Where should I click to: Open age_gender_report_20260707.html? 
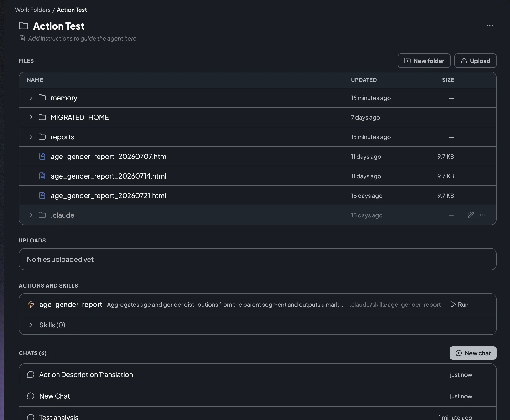(109, 157)
